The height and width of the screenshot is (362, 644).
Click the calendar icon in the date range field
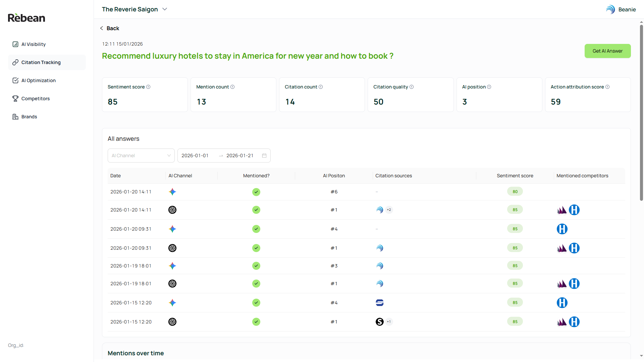coord(264,156)
